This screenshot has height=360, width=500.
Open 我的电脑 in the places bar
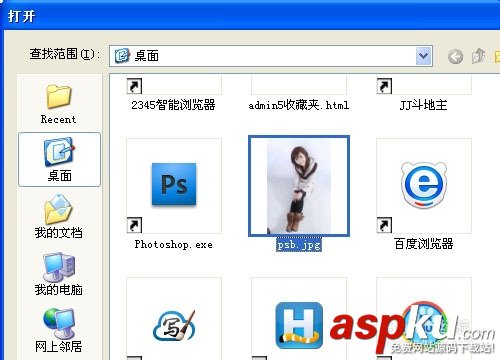pyautogui.click(x=59, y=274)
